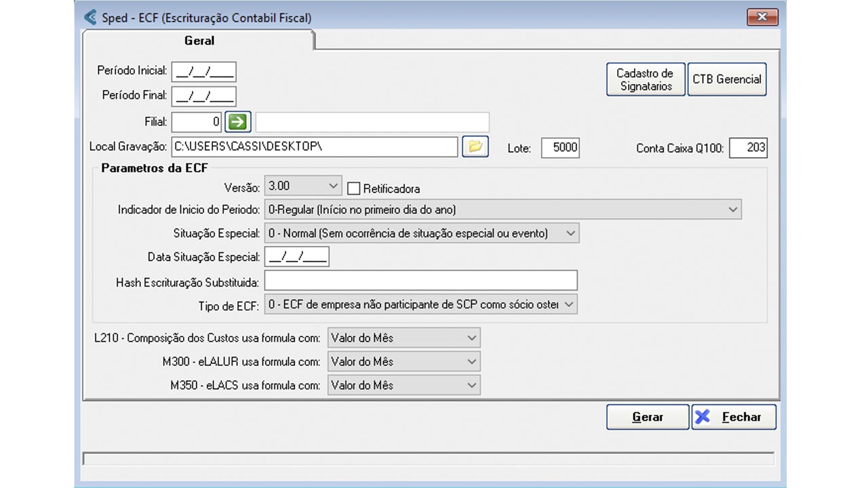868x488 pixels.
Task: Open the Situação Especial dropdown
Action: tap(421, 233)
